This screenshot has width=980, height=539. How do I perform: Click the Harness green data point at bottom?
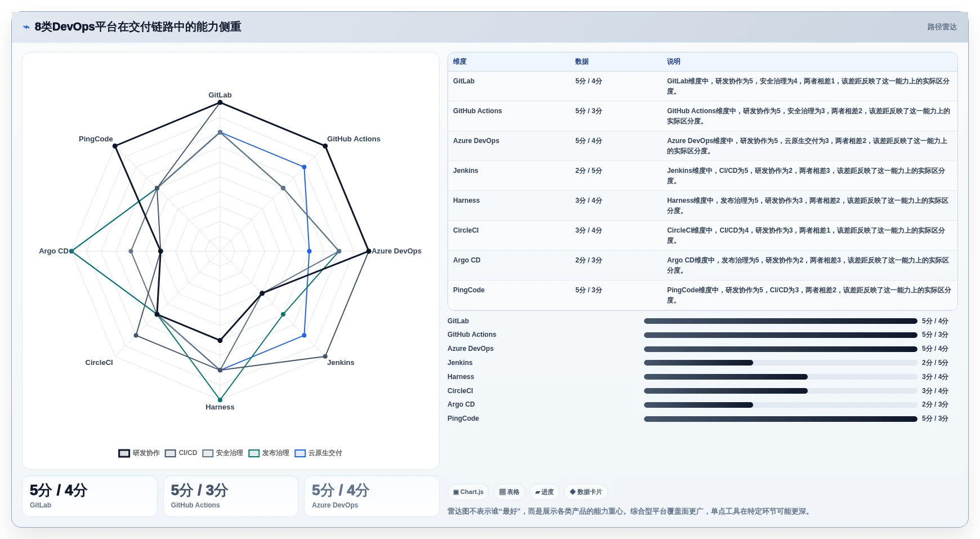(220, 400)
